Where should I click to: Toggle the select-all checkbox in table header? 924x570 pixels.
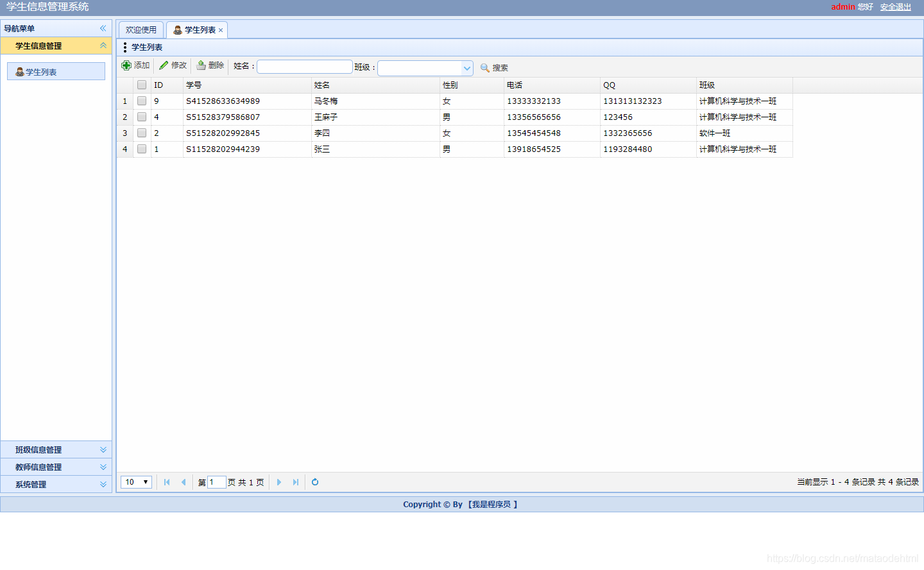142,85
